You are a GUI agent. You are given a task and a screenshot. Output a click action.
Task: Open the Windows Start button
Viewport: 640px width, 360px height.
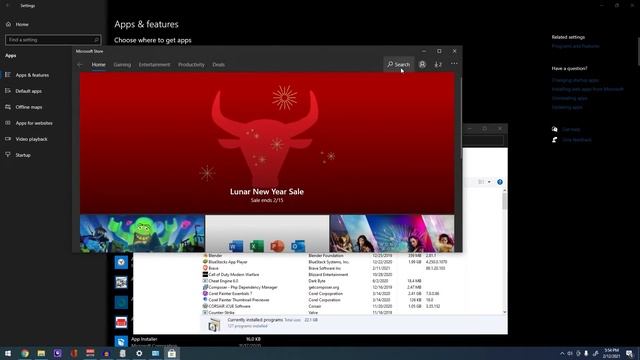pos(8,353)
